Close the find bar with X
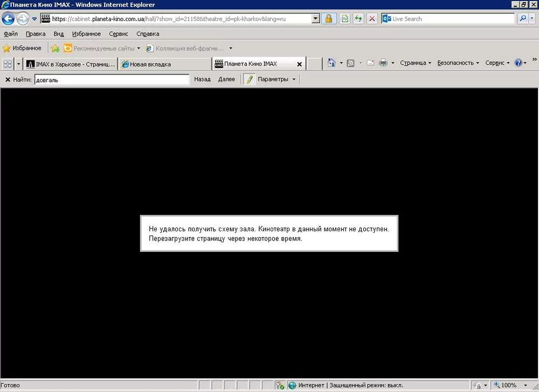Viewport: 539px width, 392px height. point(8,79)
